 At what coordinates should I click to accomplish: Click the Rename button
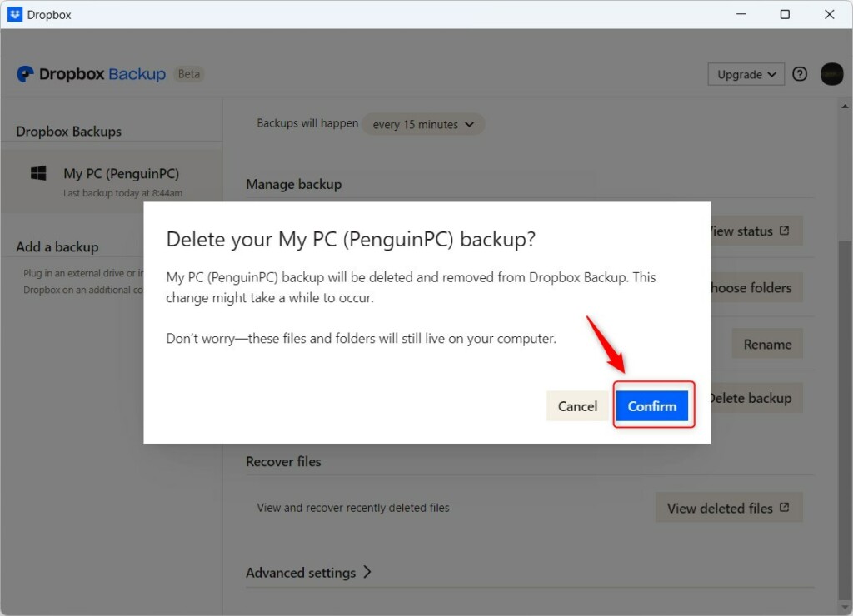tap(767, 344)
